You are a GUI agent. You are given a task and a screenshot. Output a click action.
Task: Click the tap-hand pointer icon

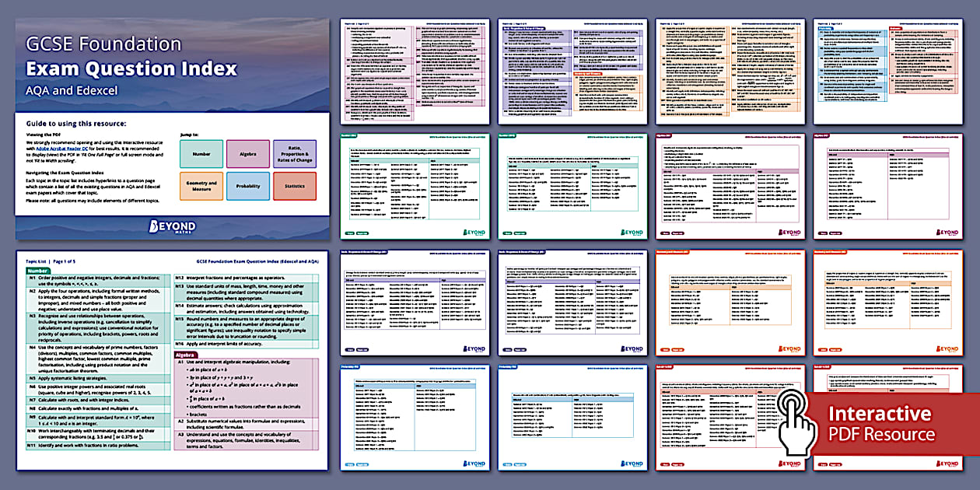click(798, 422)
